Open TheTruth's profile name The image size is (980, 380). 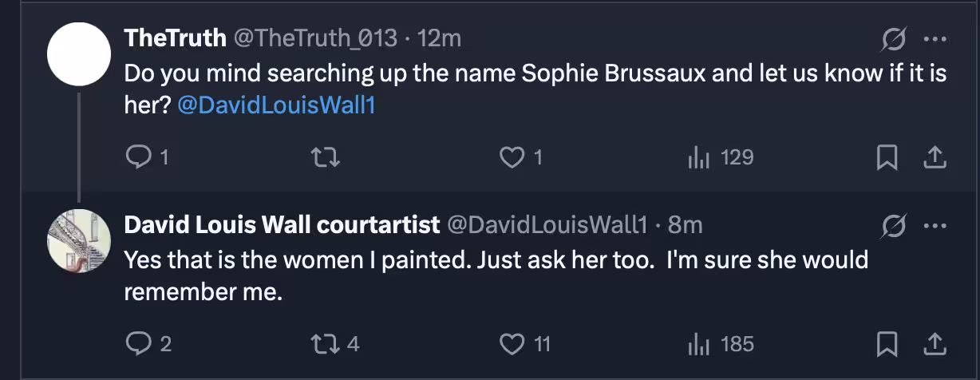(x=175, y=38)
